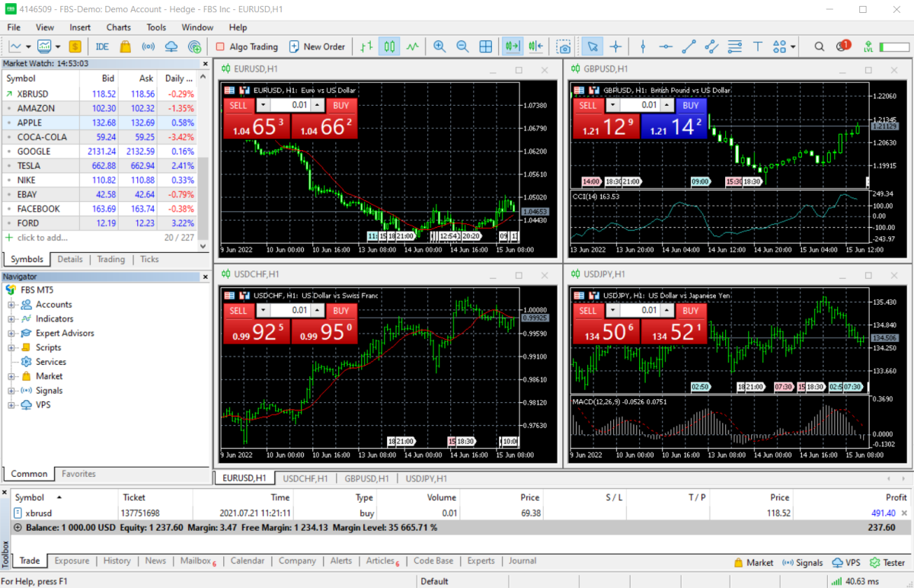This screenshot has height=588, width=914.
Task: Open the MetaEditor IDE
Action: 102,46
